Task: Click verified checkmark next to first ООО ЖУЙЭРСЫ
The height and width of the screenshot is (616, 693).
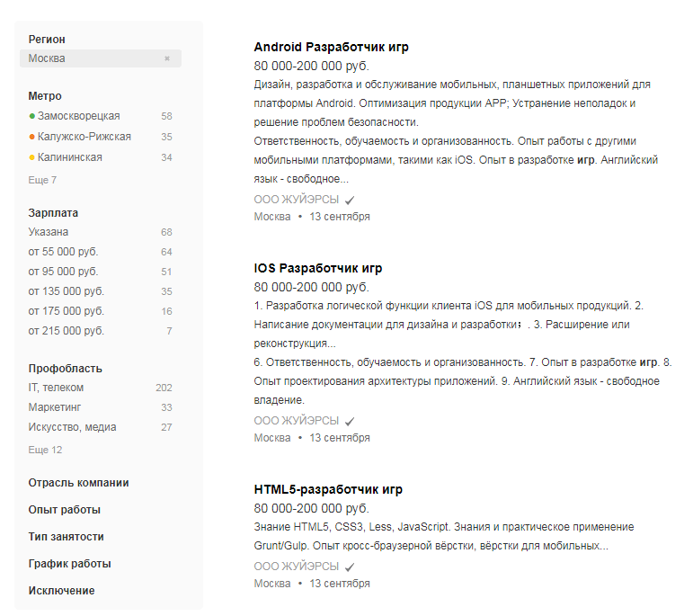Action: tap(350, 201)
